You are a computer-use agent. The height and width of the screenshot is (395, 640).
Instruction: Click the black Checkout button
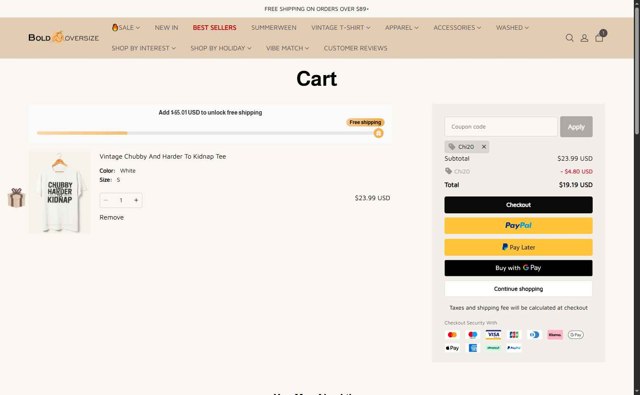point(518,205)
